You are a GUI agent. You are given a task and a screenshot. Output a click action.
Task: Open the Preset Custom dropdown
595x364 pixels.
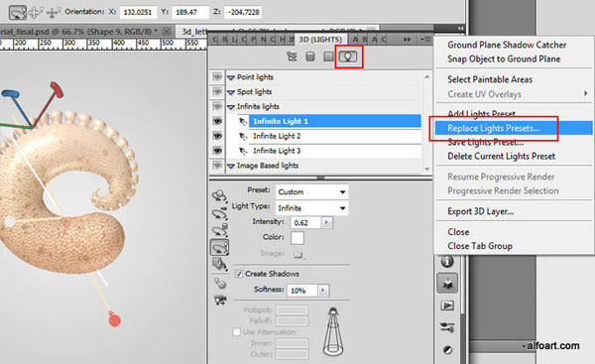pos(312,191)
